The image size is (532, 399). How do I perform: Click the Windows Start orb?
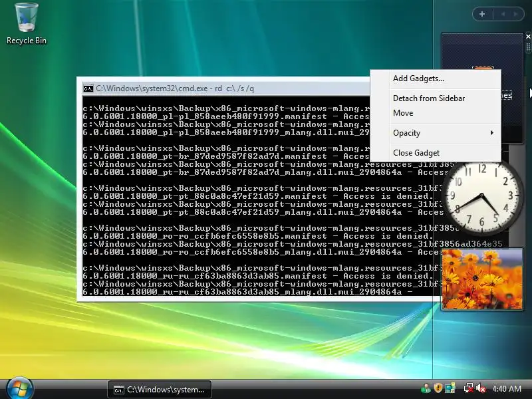point(19,389)
